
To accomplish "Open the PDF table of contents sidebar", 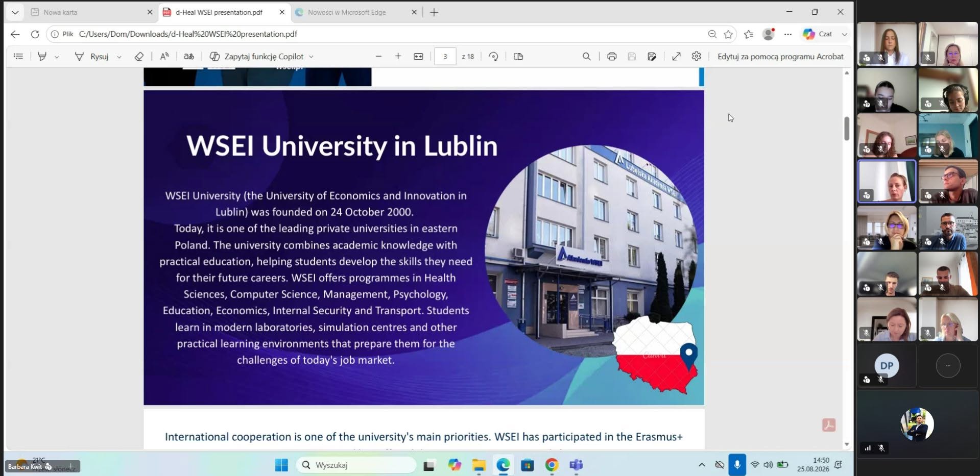I will (18, 57).
